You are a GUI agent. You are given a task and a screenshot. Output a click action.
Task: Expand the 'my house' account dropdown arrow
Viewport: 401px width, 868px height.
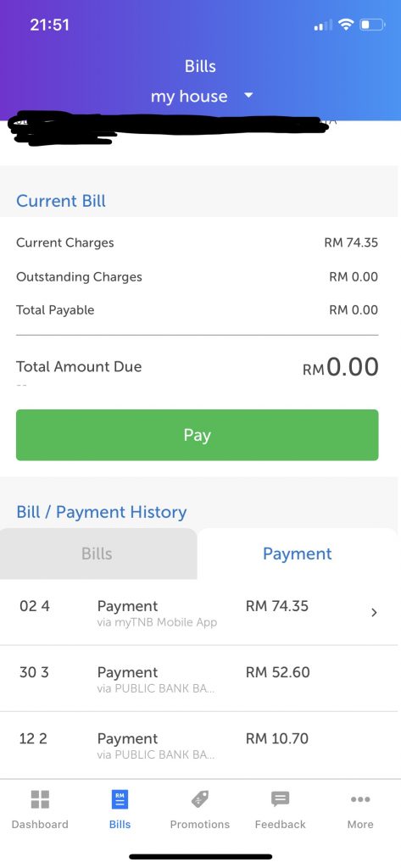(248, 95)
